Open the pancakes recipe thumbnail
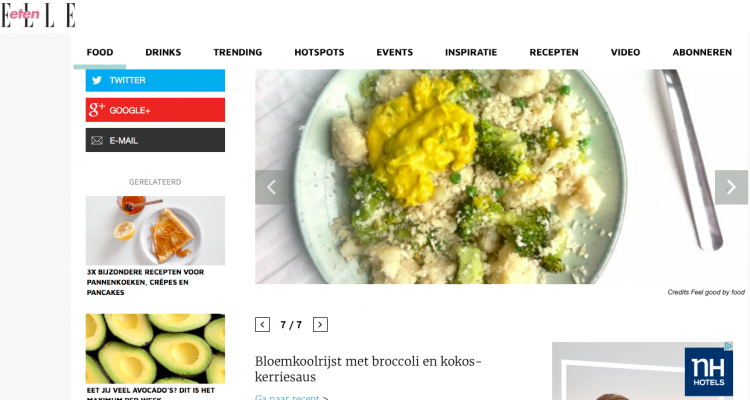The width and height of the screenshot is (750, 400). tap(155, 231)
